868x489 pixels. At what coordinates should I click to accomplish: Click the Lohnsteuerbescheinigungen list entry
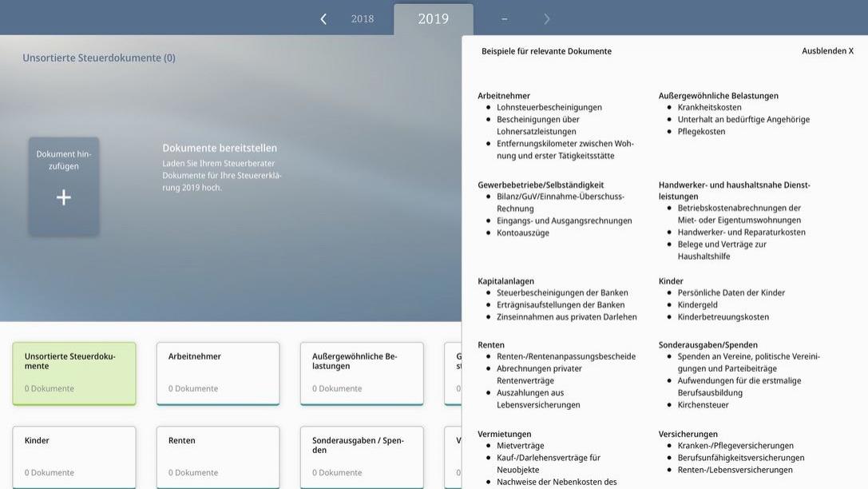coord(549,107)
